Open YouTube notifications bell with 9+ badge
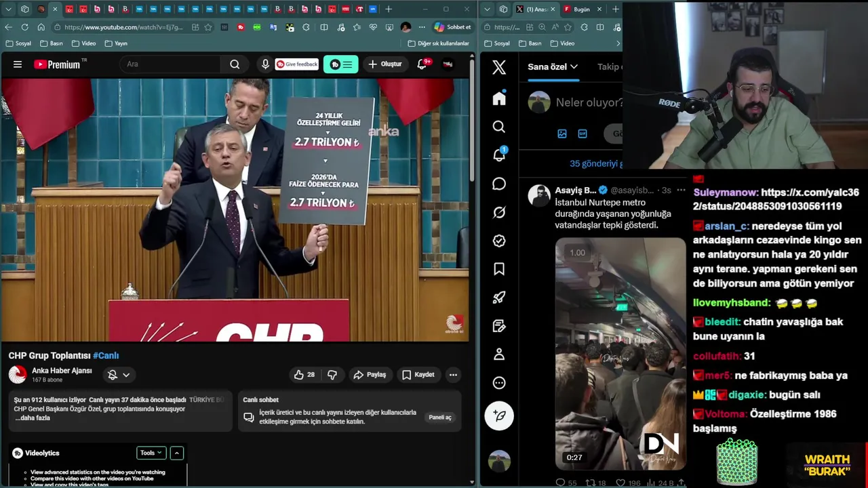 (422, 64)
